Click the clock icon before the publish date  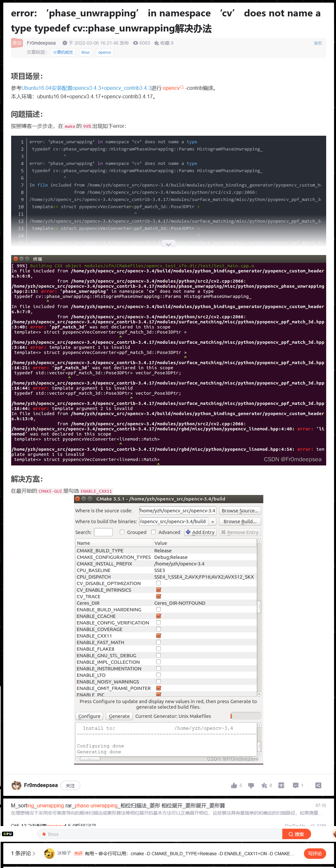65,43
